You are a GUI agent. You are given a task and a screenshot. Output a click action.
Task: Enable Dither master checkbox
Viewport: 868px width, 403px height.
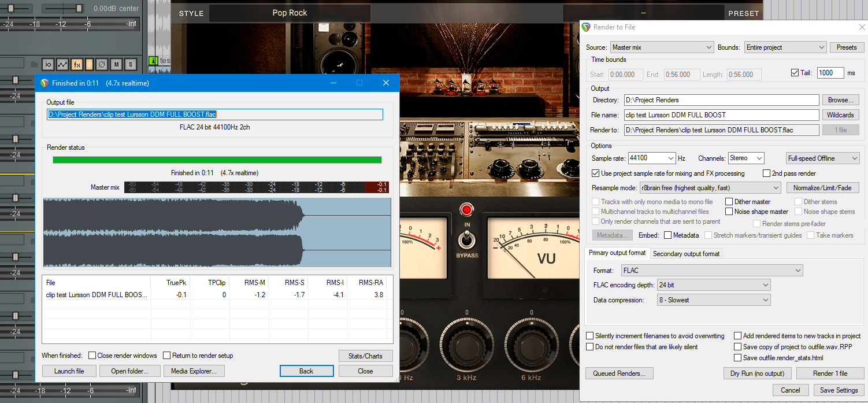point(729,202)
